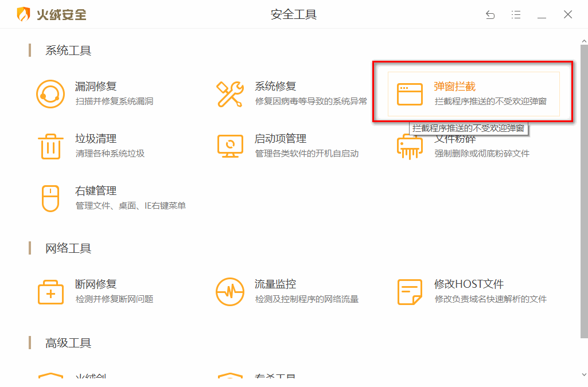The width and height of the screenshot is (588, 387).
Task: Launch 弹窗拦截 via its title
Action: 454,87
